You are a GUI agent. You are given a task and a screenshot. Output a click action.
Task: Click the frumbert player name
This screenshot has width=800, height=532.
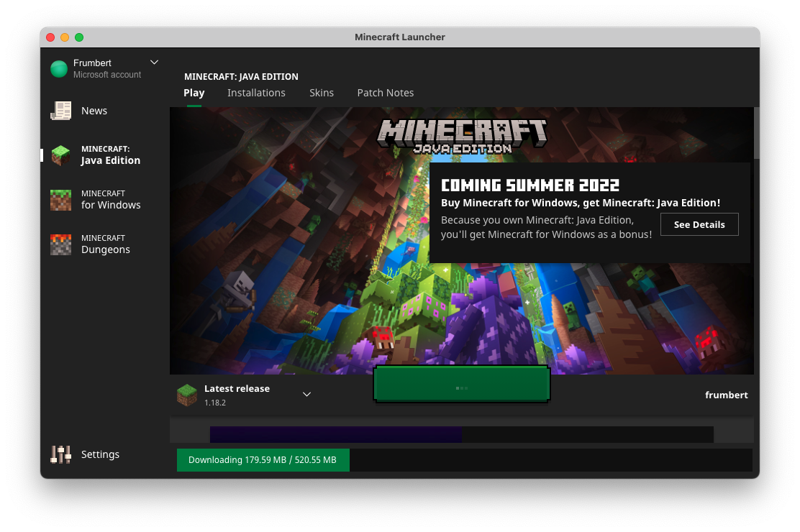coord(727,395)
